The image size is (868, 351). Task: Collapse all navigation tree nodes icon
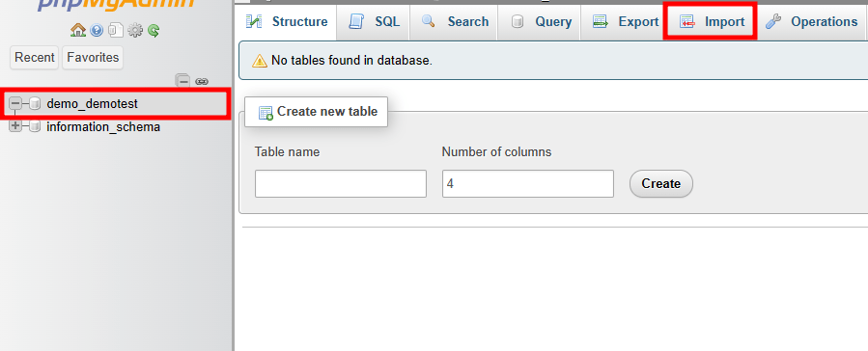183,81
